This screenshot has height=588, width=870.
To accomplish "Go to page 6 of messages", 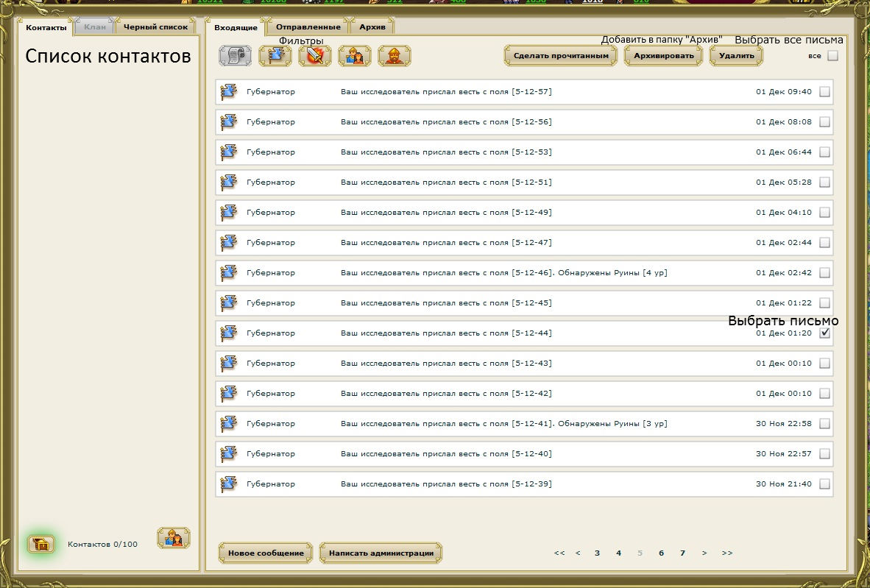I will pyautogui.click(x=661, y=553).
